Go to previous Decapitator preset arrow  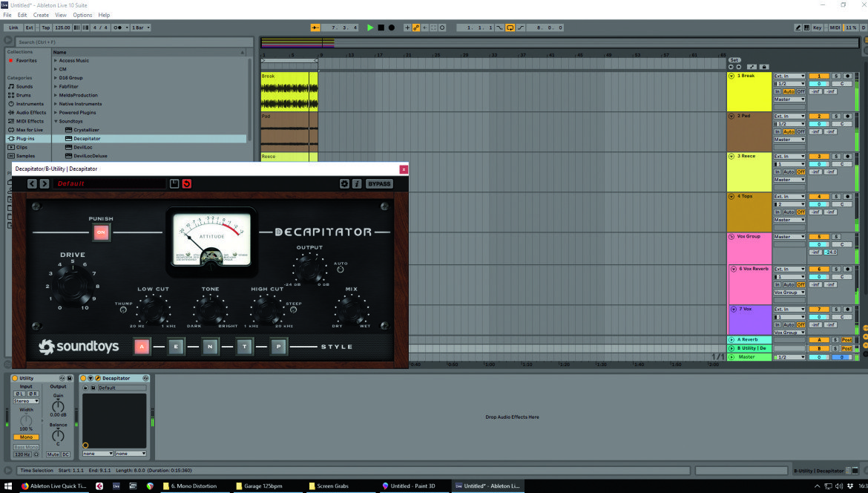(32, 183)
